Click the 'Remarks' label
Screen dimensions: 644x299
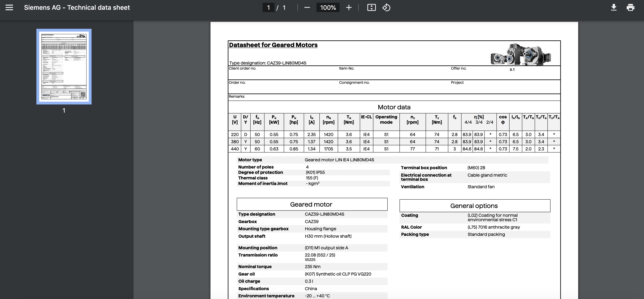click(236, 96)
